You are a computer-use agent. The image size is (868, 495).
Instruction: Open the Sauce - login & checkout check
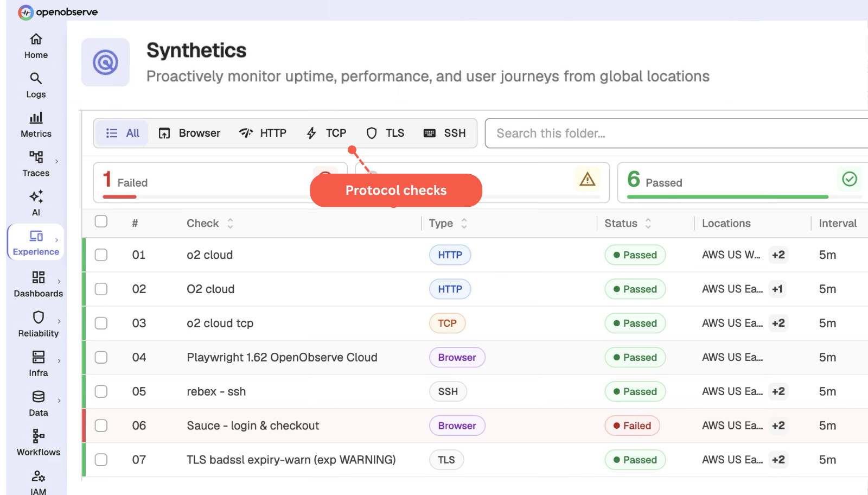[x=253, y=426]
